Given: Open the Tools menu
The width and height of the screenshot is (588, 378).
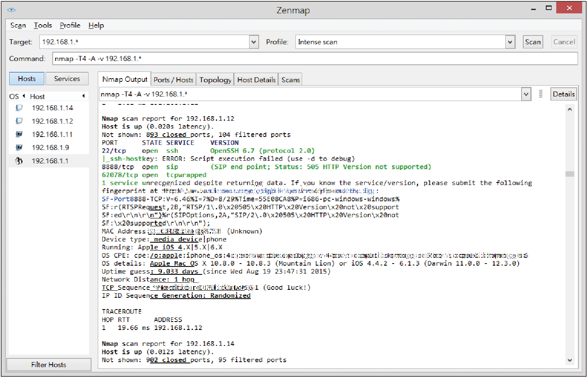Looking at the screenshot, I should 43,25.
